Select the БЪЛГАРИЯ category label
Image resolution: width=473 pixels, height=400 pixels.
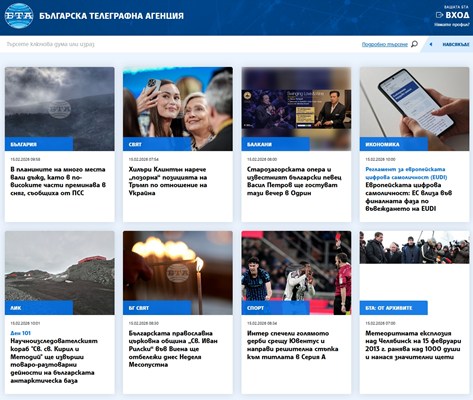(x=39, y=144)
